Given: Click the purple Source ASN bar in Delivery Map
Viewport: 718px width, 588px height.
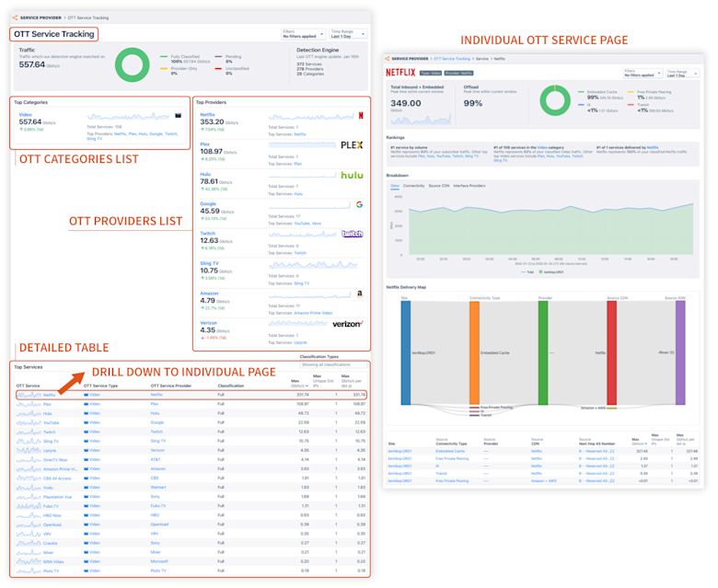Looking at the screenshot, I should 680,352.
